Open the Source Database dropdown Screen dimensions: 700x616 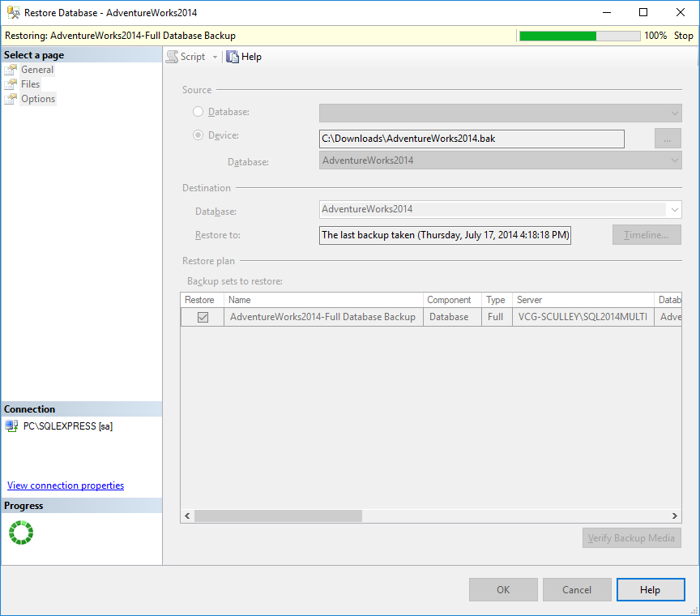pos(673,113)
